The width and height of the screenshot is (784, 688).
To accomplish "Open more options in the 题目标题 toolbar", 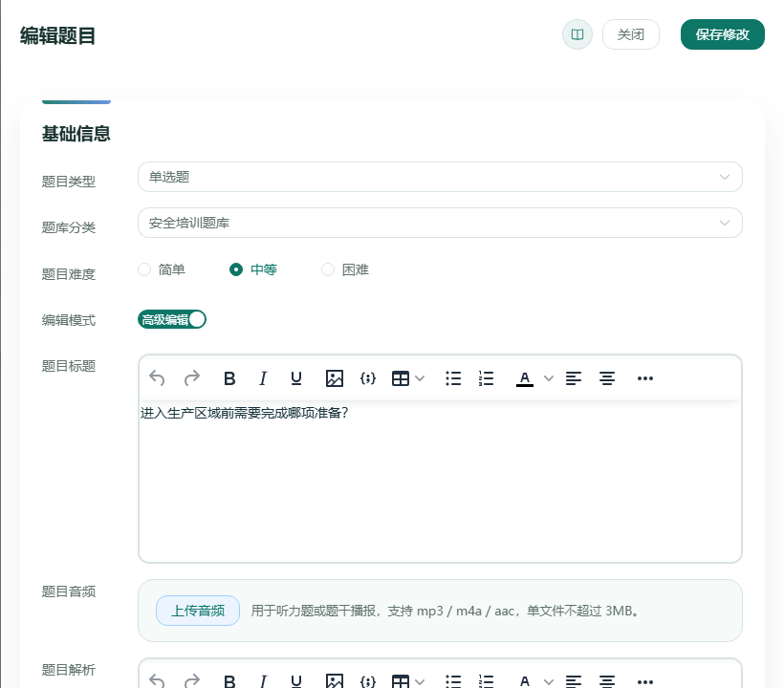I will [645, 378].
